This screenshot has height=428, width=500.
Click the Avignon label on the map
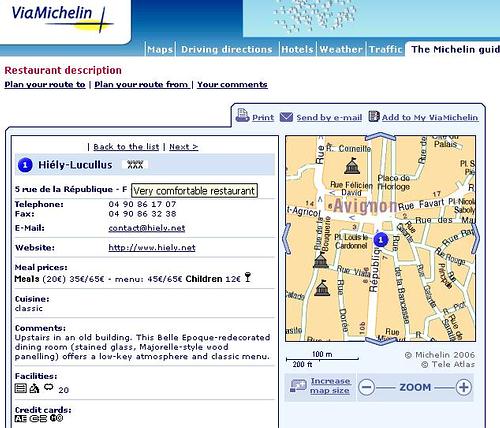click(365, 206)
